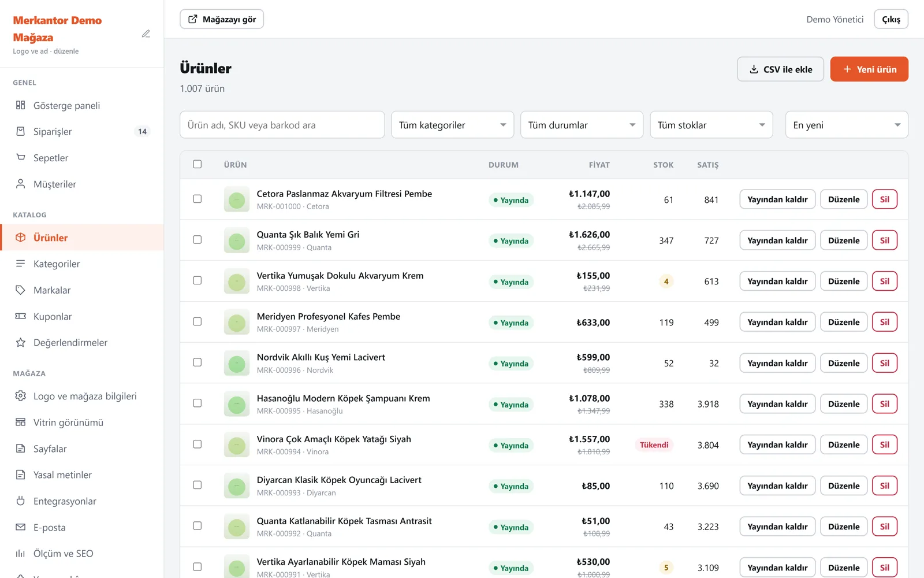Open the Tüm durumlar filter dropdown

tap(582, 125)
